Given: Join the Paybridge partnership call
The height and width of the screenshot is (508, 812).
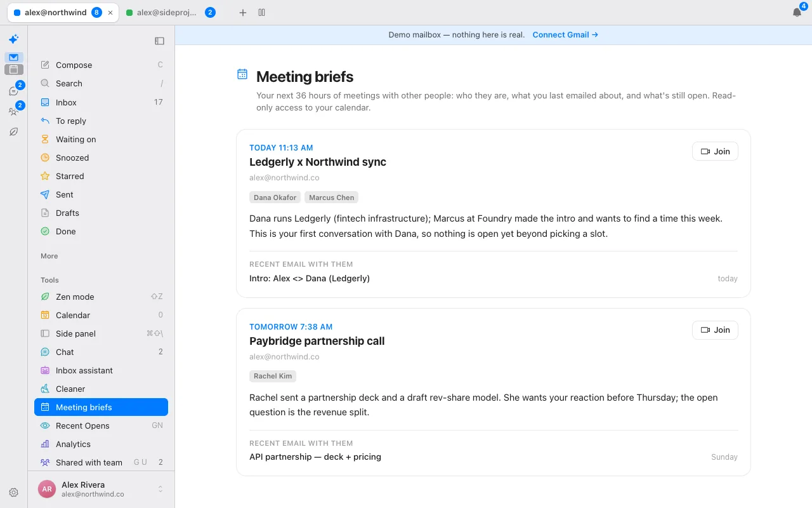Looking at the screenshot, I should (x=715, y=330).
